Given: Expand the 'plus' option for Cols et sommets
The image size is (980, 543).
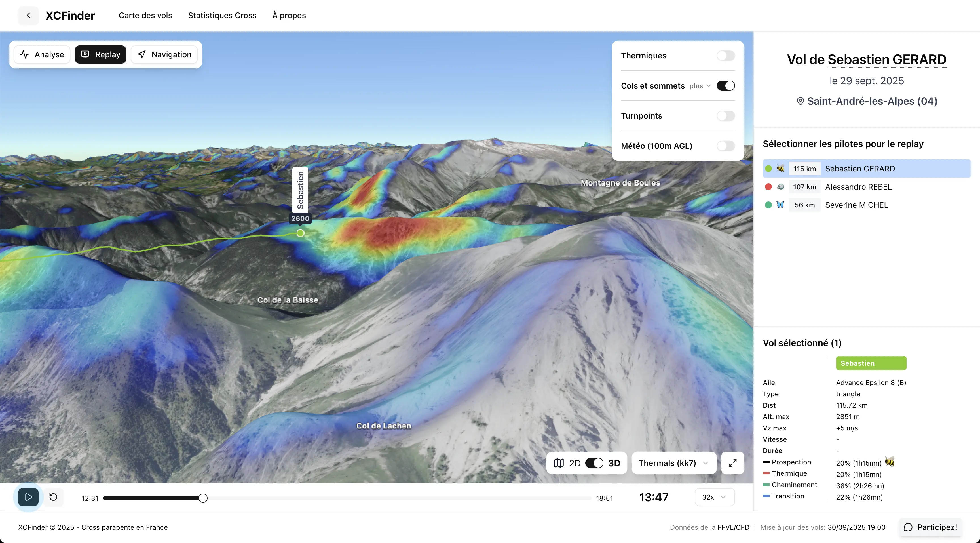Looking at the screenshot, I should click(700, 86).
